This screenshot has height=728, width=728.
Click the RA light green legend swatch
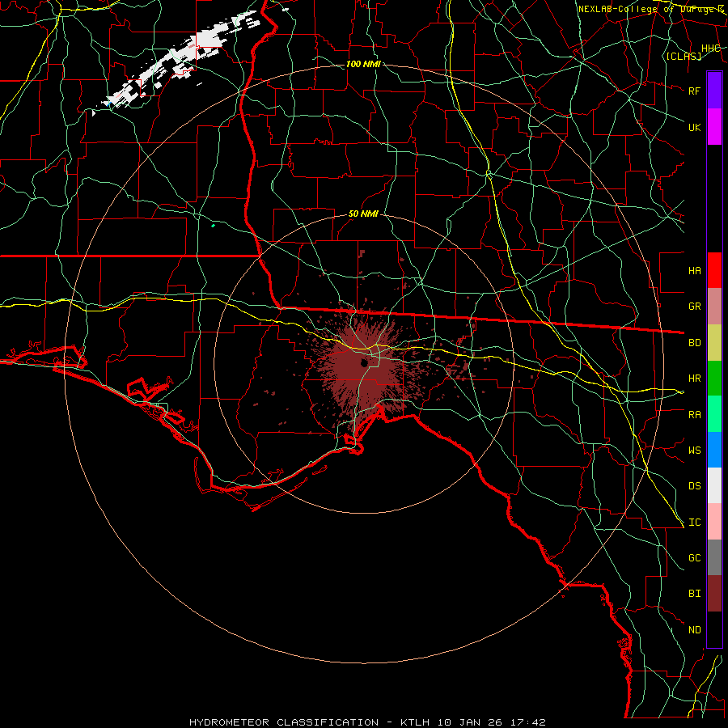coord(714,414)
